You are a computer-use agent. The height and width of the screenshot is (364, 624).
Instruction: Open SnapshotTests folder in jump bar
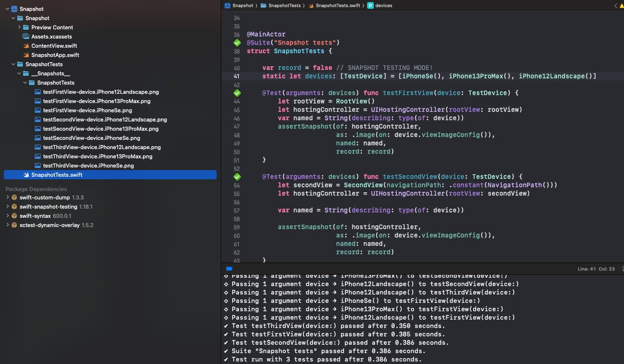pos(280,5)
